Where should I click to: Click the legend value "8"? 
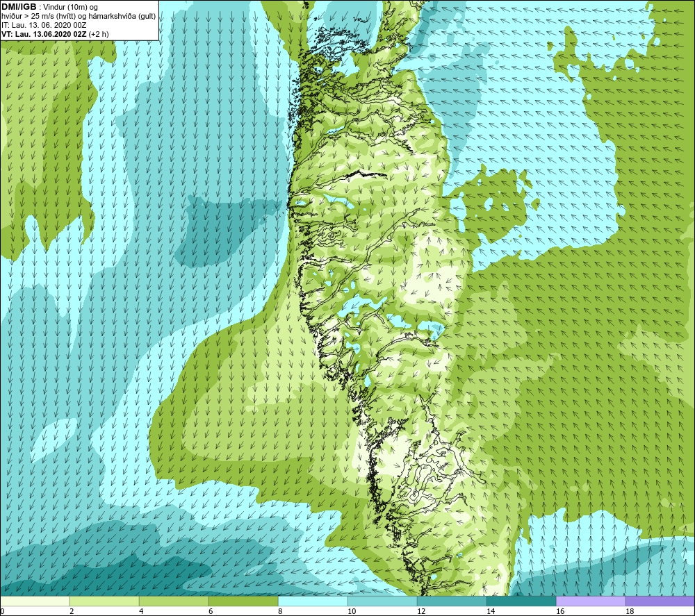point(280,611)
